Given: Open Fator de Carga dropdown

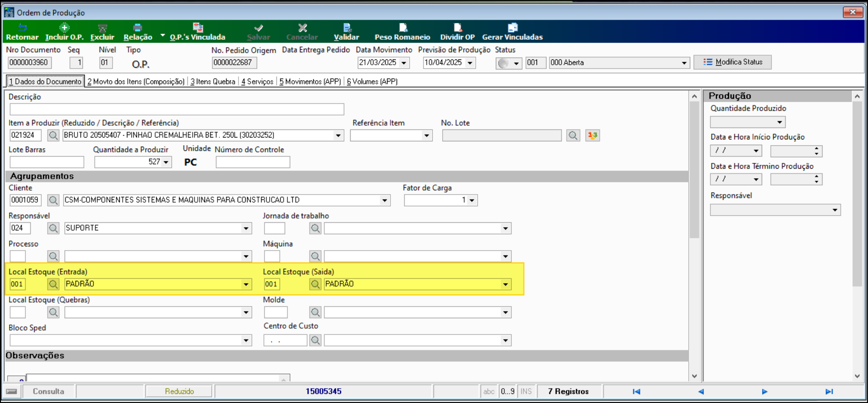Looking at the screenshot, I should (x=472, y=200).
